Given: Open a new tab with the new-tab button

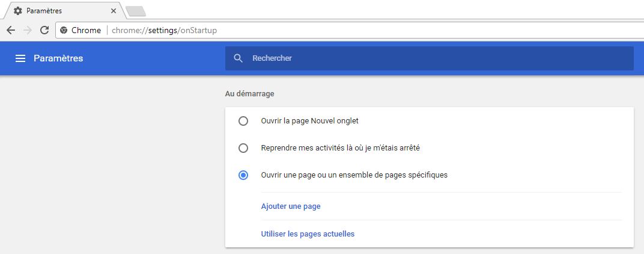Looking at the screenshot, I should coord(135,11).
